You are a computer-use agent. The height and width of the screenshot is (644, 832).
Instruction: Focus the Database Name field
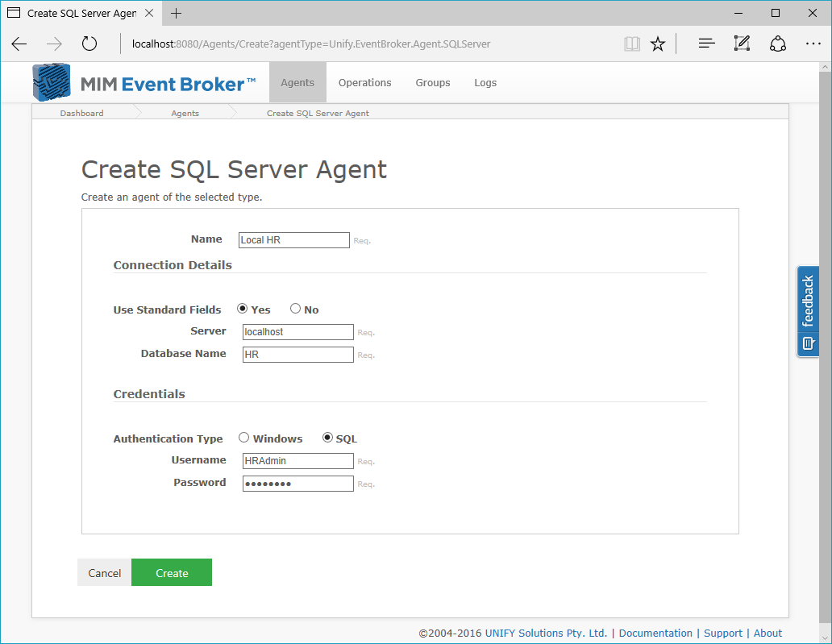298,355
